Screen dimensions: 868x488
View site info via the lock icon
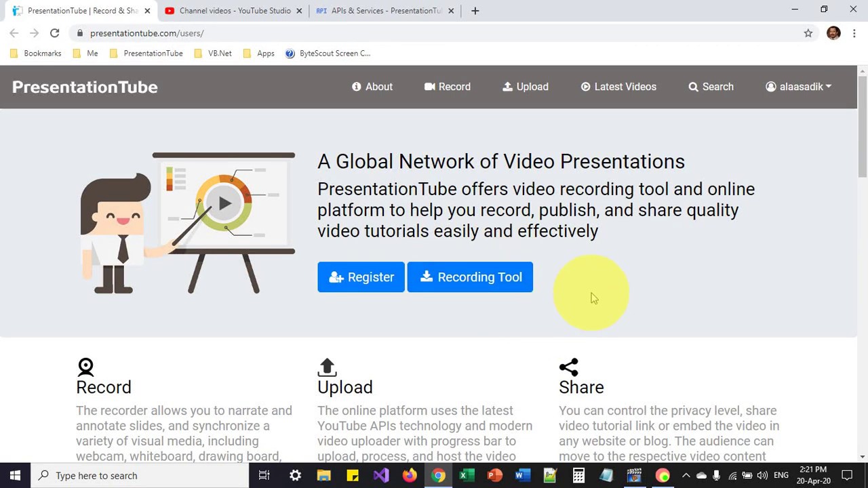80,33
